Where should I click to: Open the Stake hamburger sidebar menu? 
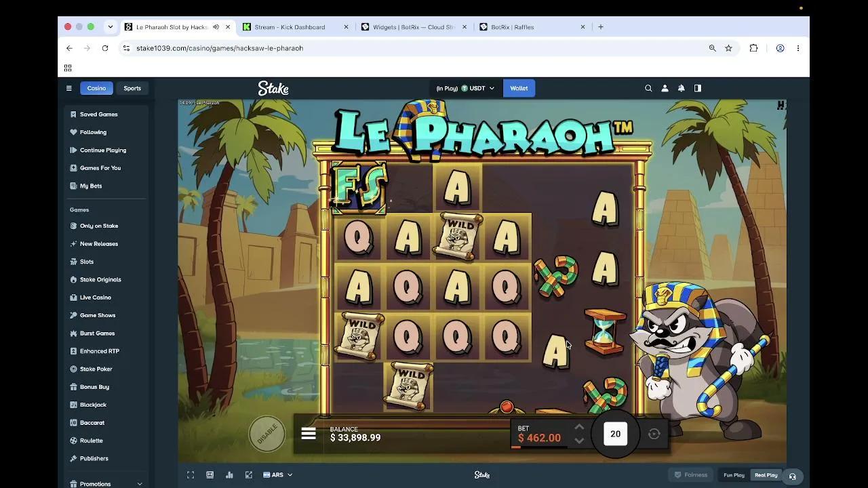click(x=68, y=88)
